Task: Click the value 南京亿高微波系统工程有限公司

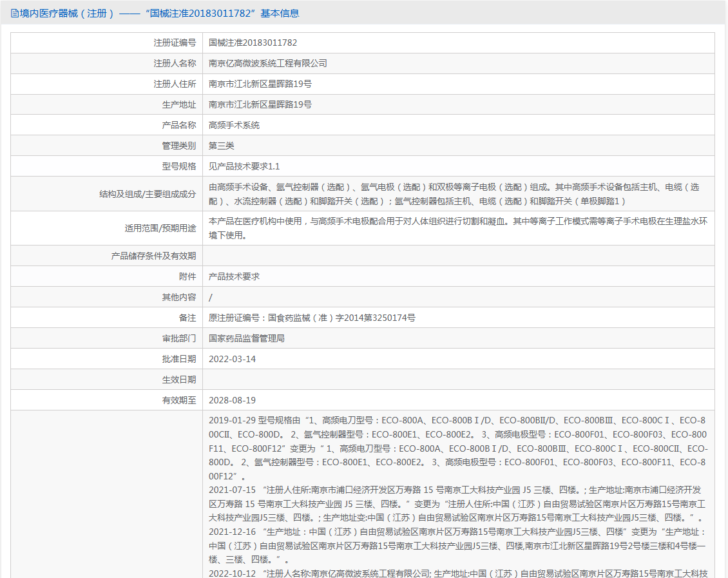Action: (268, 64)
